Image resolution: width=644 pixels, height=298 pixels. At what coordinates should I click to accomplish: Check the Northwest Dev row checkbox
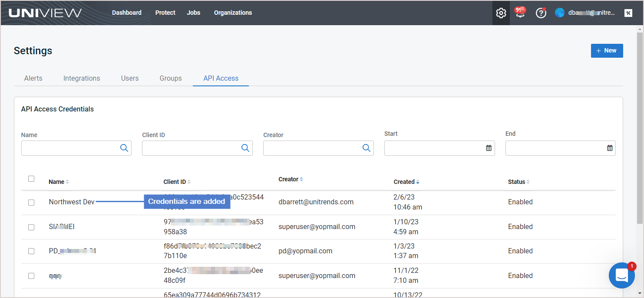[x=31, y=203]
